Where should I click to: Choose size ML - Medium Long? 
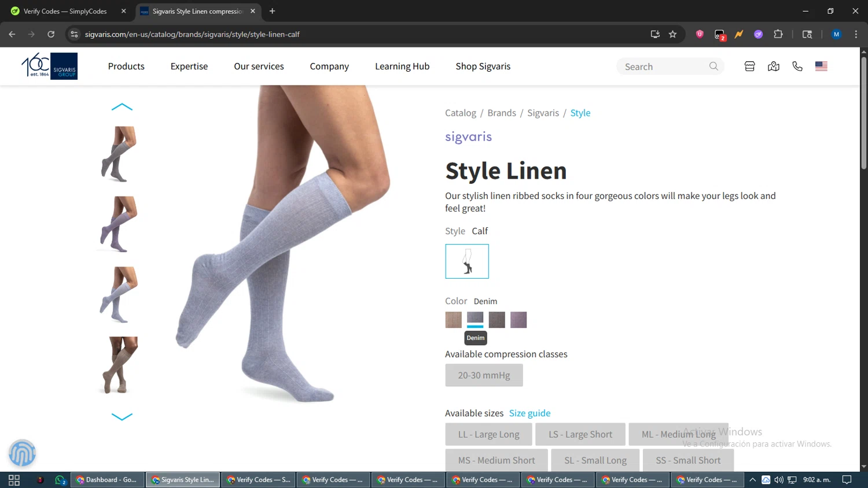tap(678, 434)
